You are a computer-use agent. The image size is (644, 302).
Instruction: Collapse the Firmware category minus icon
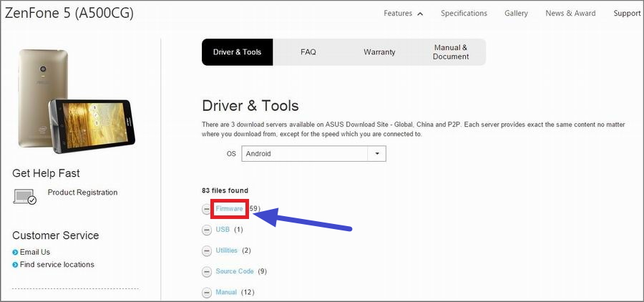207,209
